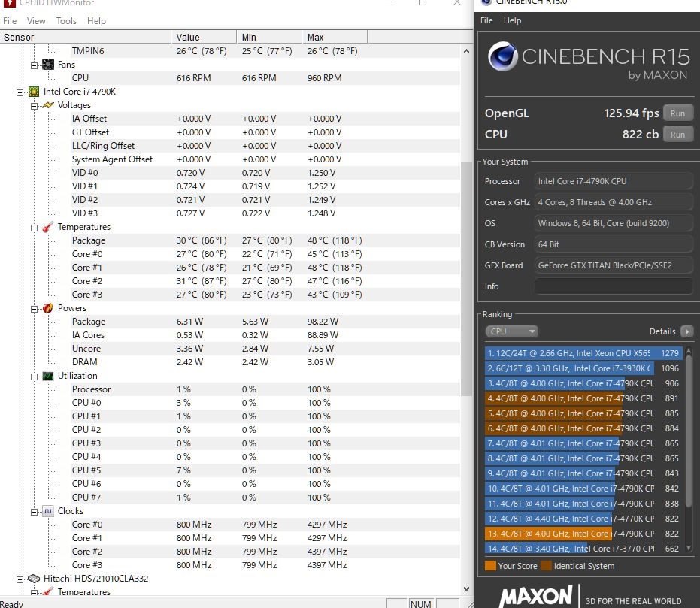
Task: Click the HWMonitor scroll up arrow
Action: click(466, 51)
